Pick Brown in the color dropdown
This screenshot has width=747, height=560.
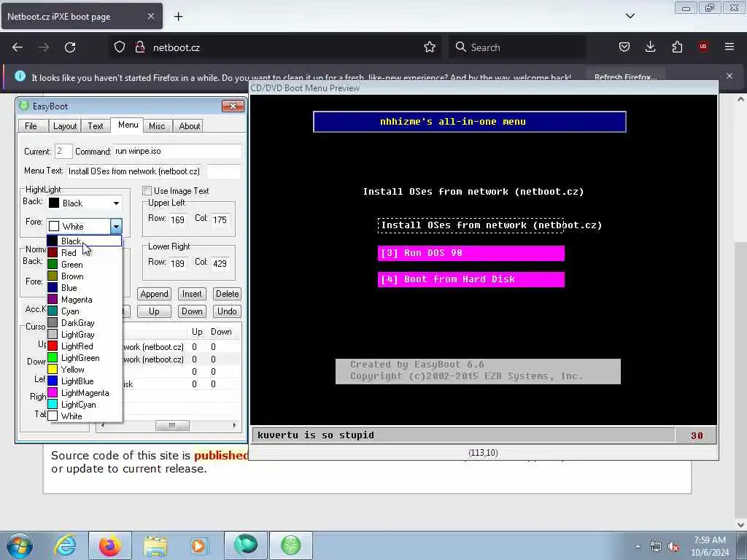coord(85,276)
